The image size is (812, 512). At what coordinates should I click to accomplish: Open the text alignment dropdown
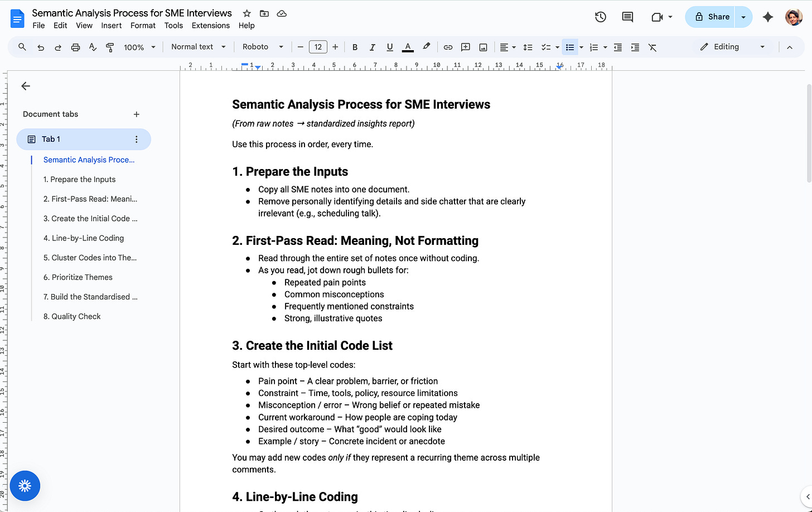pos(507,47)
